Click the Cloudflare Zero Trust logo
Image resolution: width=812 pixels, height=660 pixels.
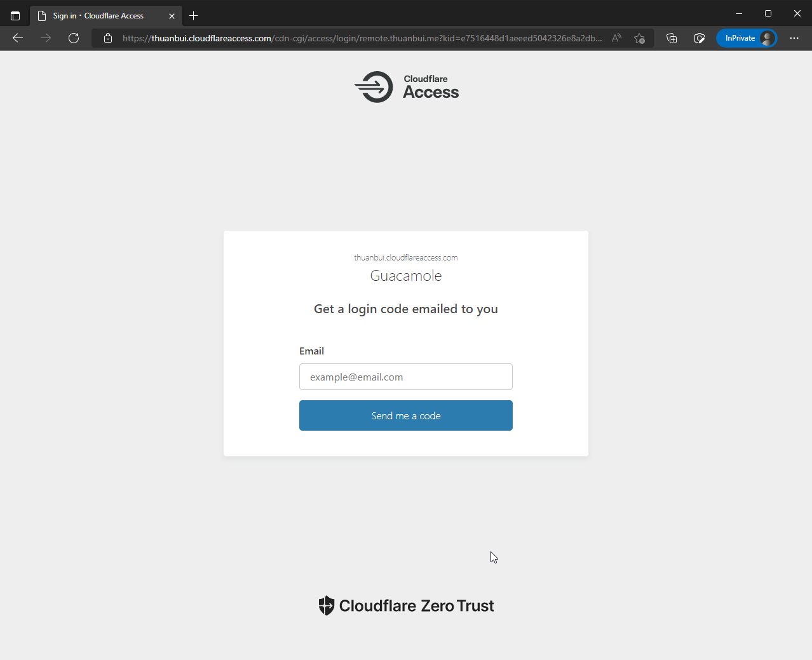(x=406, y=605)
